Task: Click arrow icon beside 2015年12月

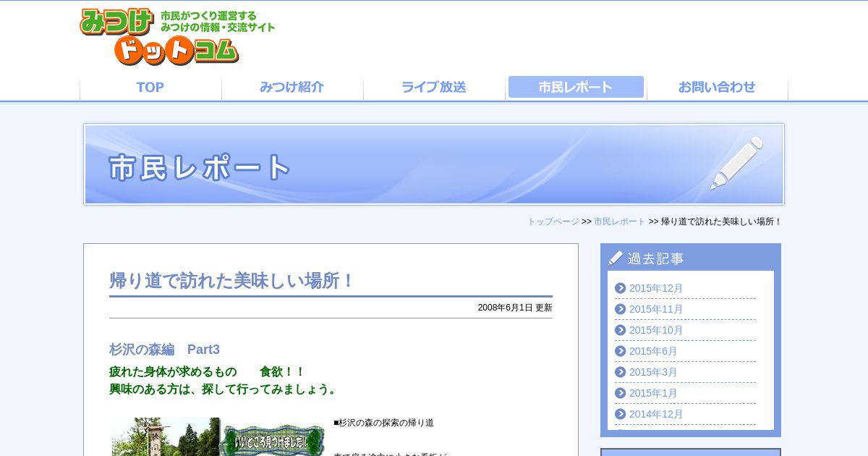Action: 621,288
